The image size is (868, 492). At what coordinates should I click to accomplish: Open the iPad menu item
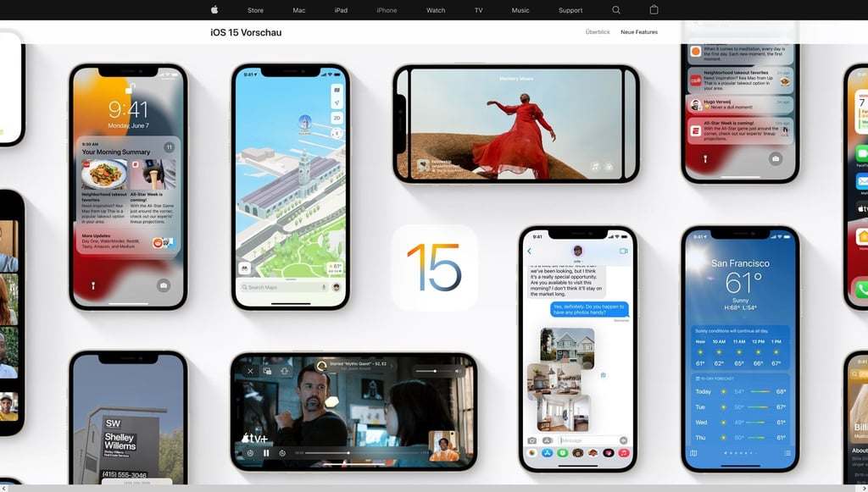(341, 10)
